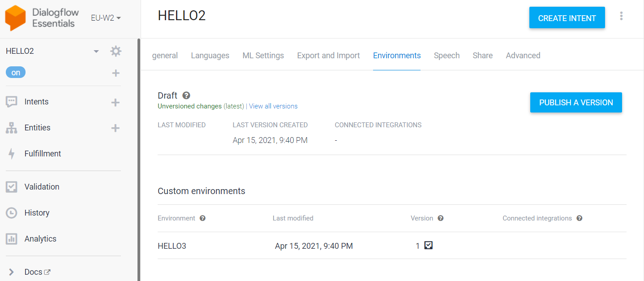Open the EU-W2 region dropdown
The height and width of the screenshot is (281, 644).
106,18
